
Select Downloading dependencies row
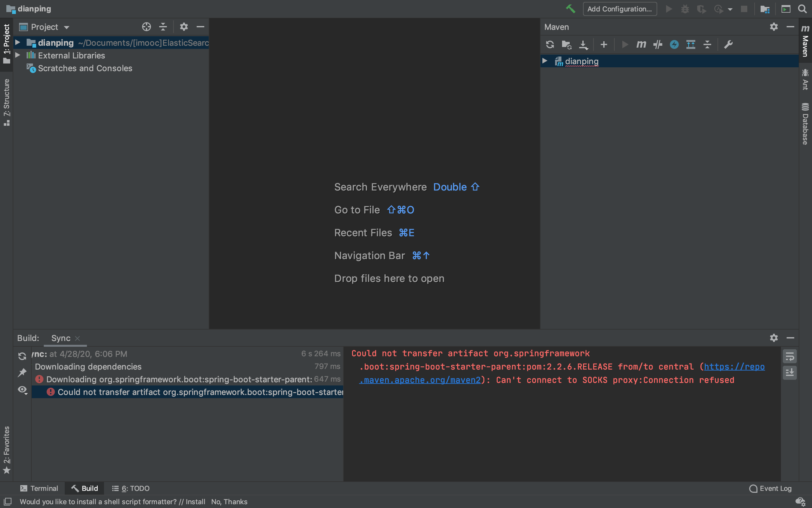(187, 366)
